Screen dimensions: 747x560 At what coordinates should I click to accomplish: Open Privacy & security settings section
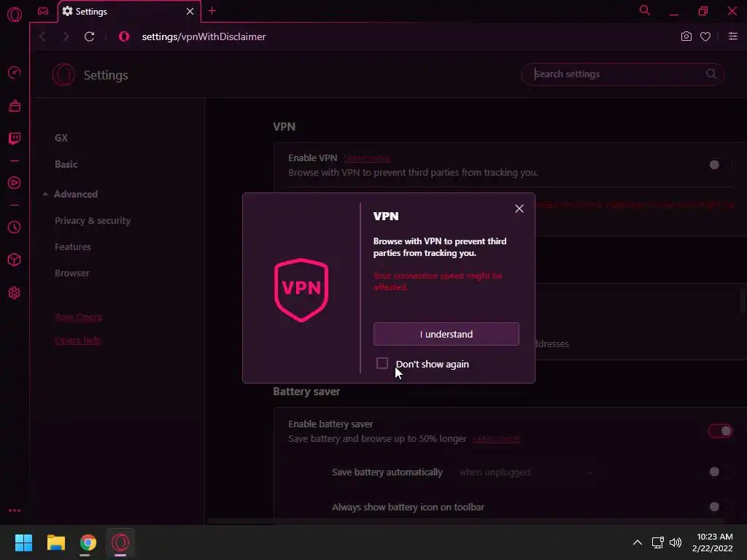[93, 220]
